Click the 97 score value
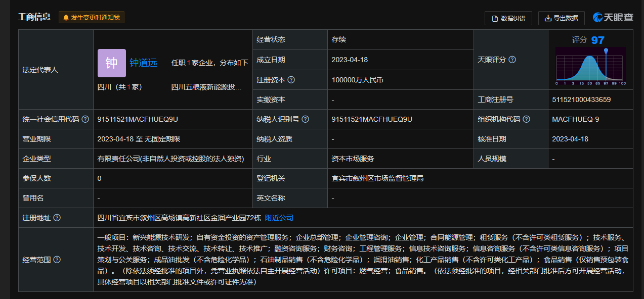The width and height of the screenshot is (644, 299). 597,40
